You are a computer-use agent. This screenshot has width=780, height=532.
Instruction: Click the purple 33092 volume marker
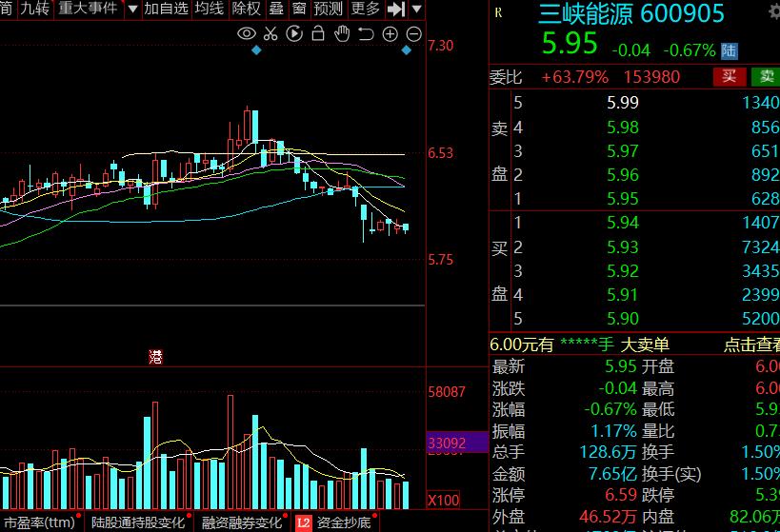click(x=447, y=443)
